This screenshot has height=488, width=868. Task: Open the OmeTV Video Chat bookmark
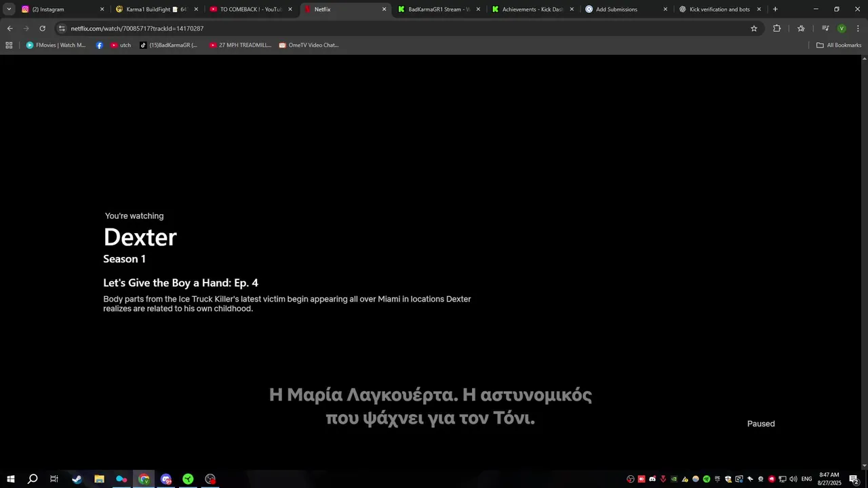[x=309, y=45]
